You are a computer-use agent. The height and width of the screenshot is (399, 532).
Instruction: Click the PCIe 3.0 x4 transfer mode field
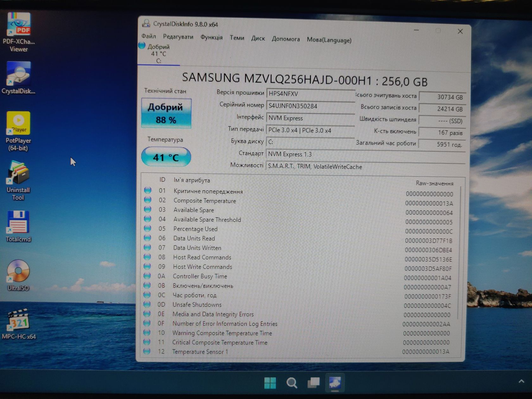coord(310,130)
